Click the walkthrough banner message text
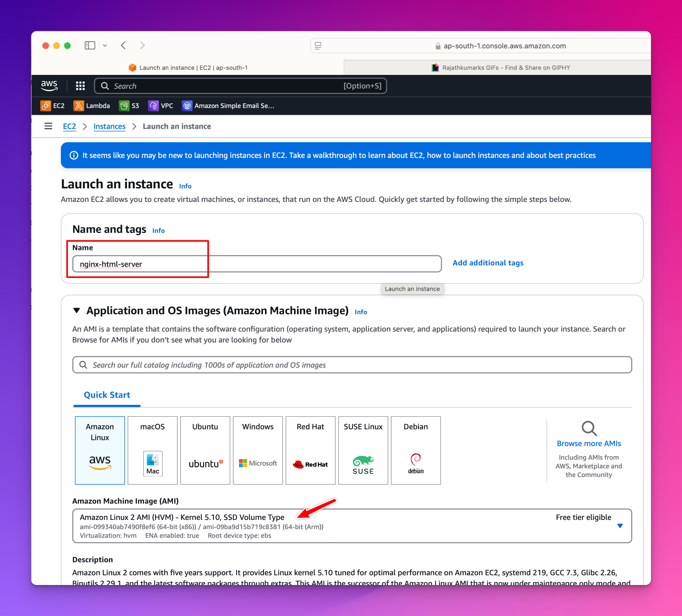This screenshot has width=682, height=616. click(339, 155)
